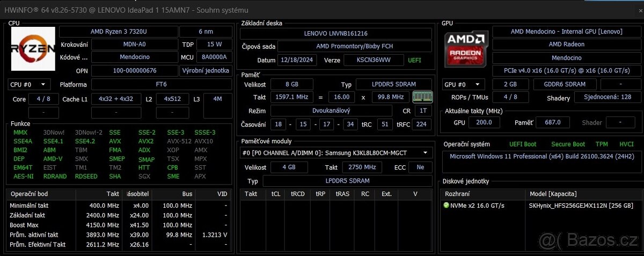Click the Sjednocená: 128 shaders value
The width and height of the screenshot is (644, 256).
click(607, 97)
